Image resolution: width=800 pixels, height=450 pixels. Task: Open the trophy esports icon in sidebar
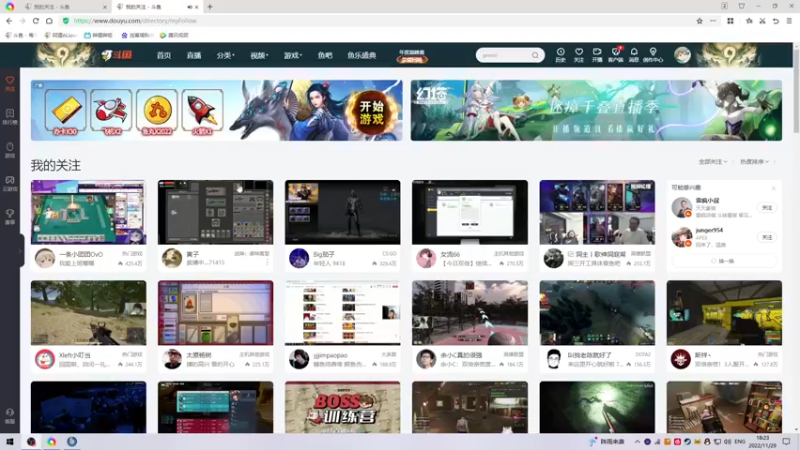click(x=10, y=216)
